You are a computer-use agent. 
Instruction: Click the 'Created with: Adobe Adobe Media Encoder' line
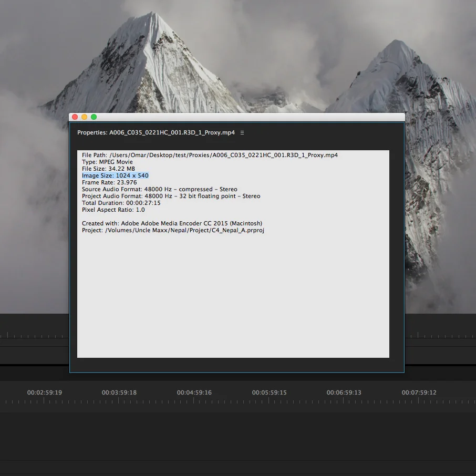[x=172, y=223]
